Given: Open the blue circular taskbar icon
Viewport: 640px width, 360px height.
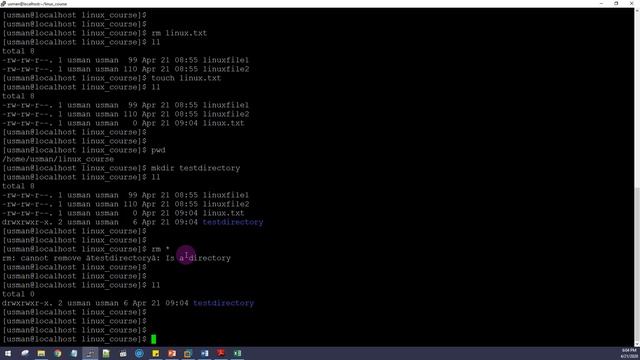Looking at the screenshot, I should pos(139,353).
